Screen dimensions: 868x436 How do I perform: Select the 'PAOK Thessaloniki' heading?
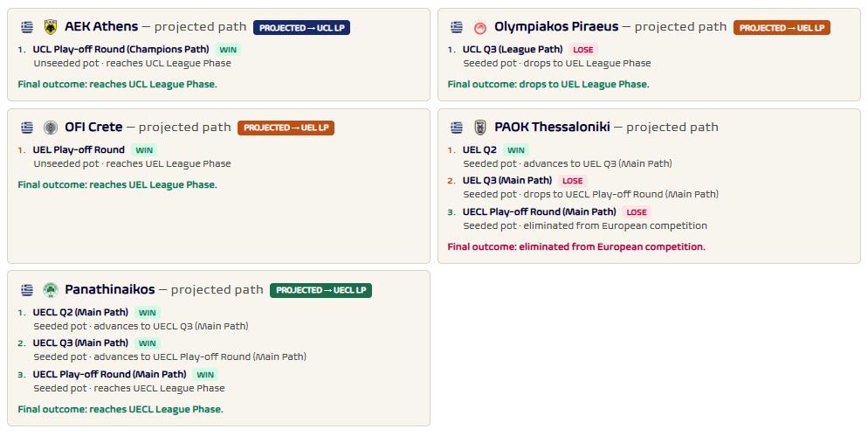pyautogui.click(x=552, y=127)
